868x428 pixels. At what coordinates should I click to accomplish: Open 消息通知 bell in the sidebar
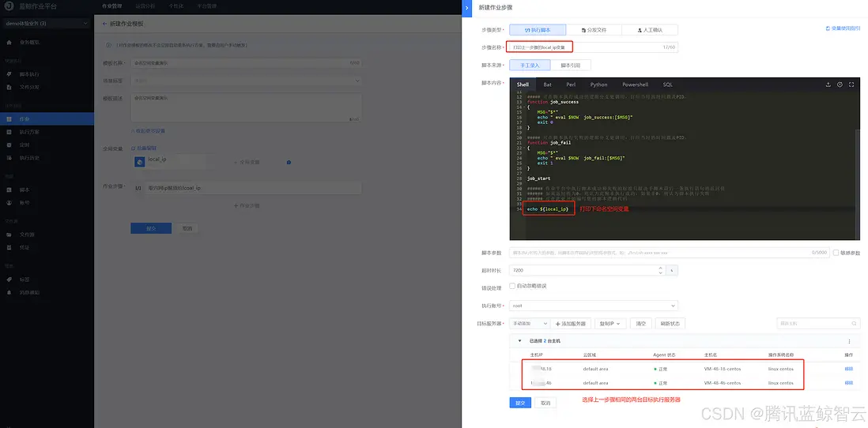[x=9, y=292]
